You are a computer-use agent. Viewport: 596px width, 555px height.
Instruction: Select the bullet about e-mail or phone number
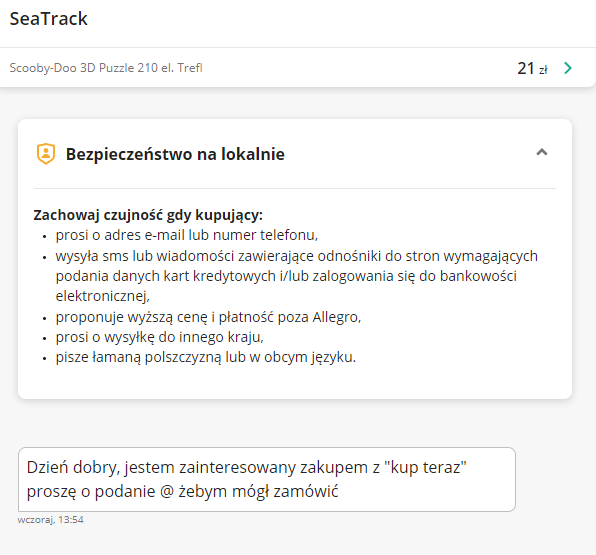coord(187,235)
